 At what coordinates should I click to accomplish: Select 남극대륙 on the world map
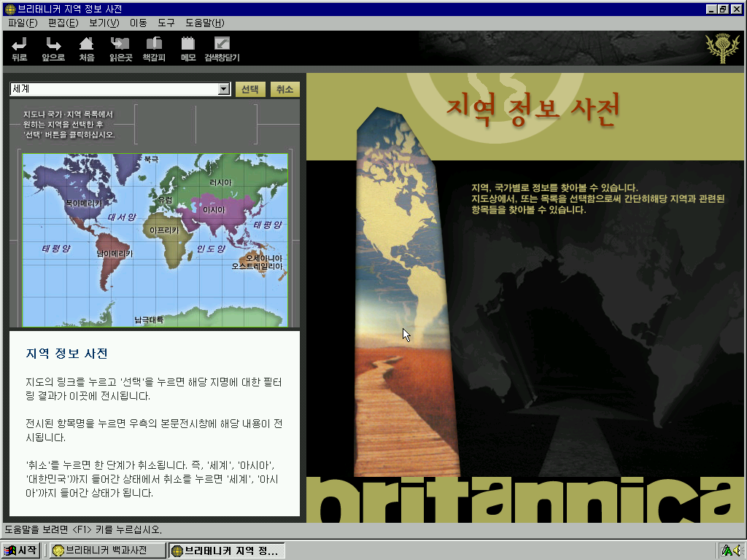tap(149, 319)
